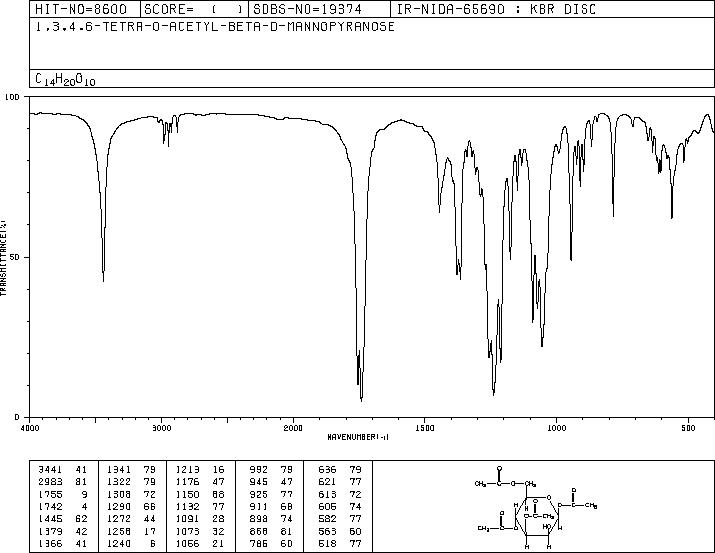
Task: Click the IR-NIDA-65690 : KBR DISC label
Action: [496, 9]
